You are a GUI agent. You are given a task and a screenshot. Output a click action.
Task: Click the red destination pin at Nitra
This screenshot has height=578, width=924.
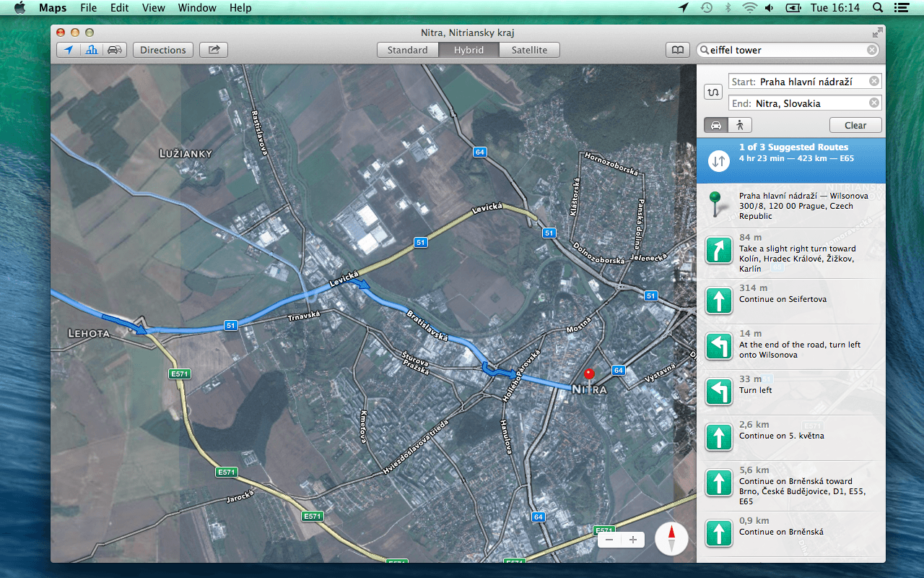click(589, 374)
